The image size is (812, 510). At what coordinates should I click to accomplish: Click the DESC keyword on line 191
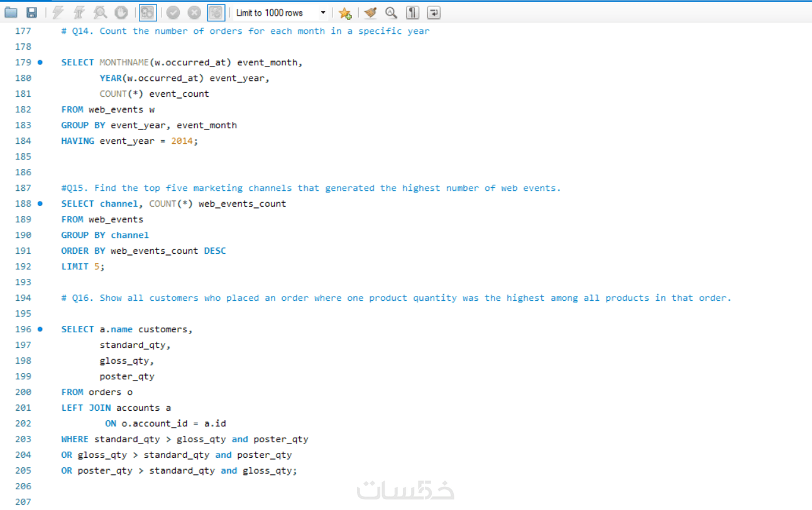pyautogui.click(x=215, y=251)
